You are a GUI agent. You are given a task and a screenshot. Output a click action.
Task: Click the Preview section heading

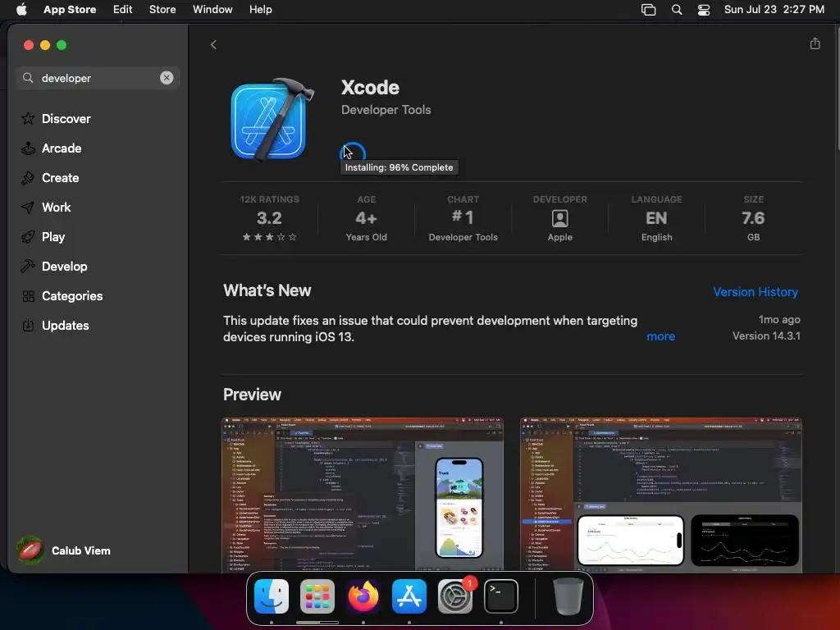pyautogui.click(x=252, y=395)
